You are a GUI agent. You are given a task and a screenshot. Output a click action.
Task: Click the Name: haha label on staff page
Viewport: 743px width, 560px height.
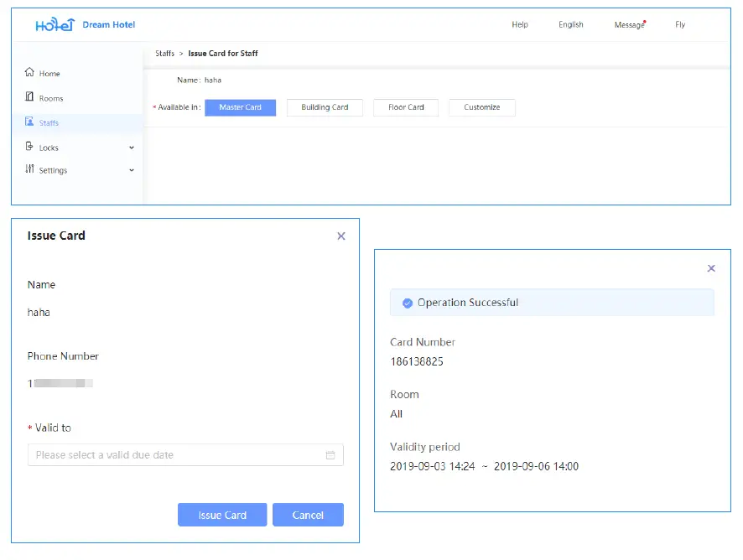click(x=199, y=80)
